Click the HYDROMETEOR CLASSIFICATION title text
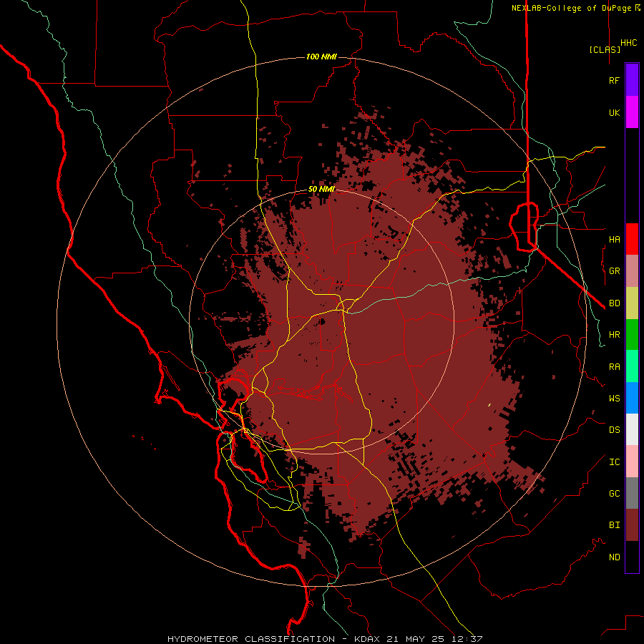Viewport: 644px width, 644px height. coord(251,639)
